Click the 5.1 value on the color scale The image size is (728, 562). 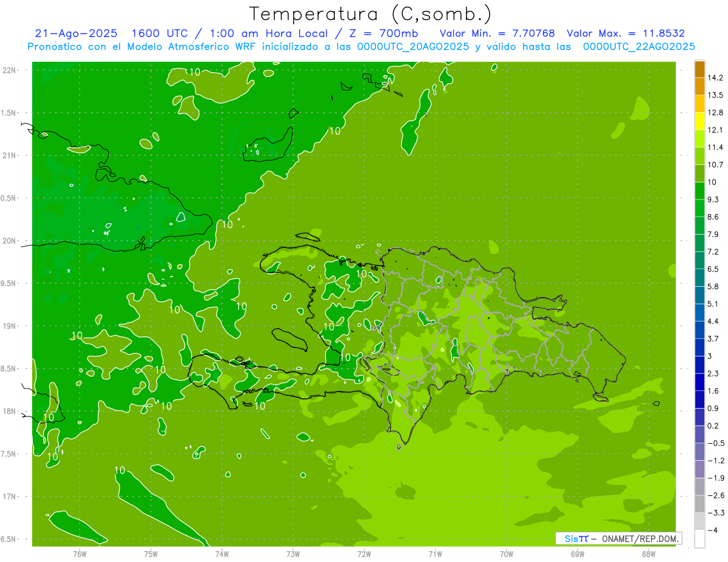coord(714,304)
